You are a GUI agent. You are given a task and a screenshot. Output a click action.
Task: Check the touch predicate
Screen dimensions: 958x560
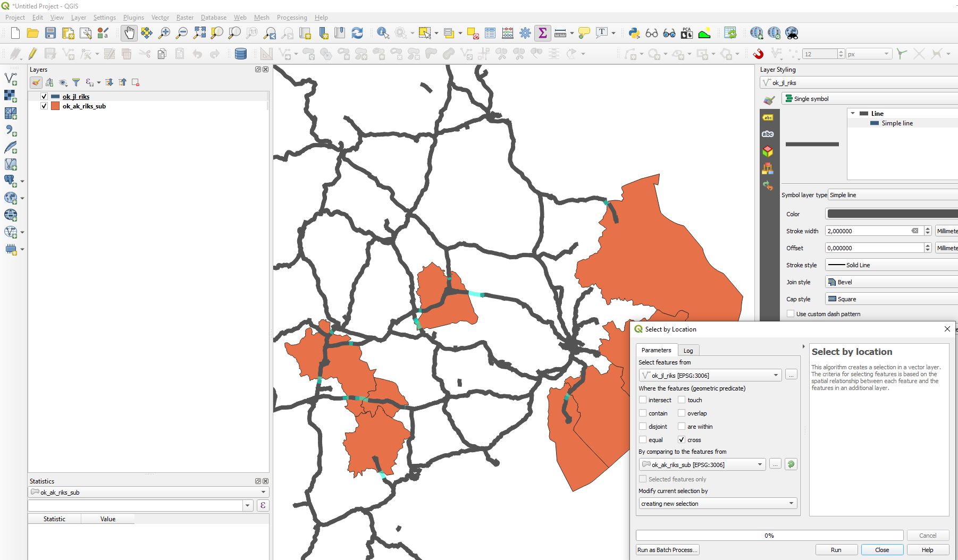[682, 400]
